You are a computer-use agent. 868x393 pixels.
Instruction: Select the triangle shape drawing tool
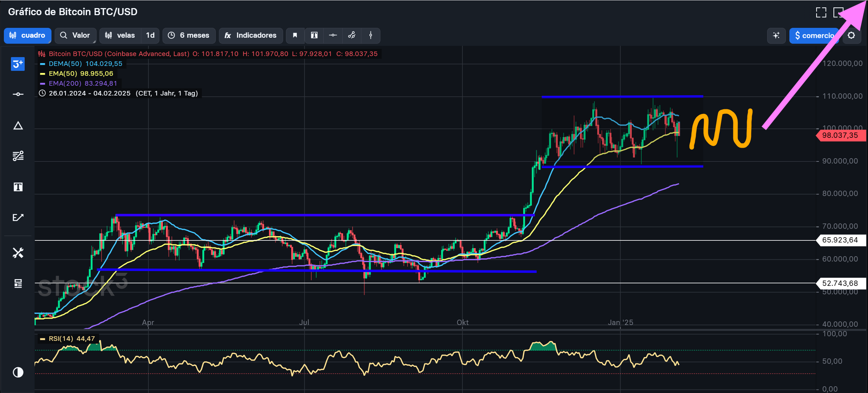coord(18,125)
